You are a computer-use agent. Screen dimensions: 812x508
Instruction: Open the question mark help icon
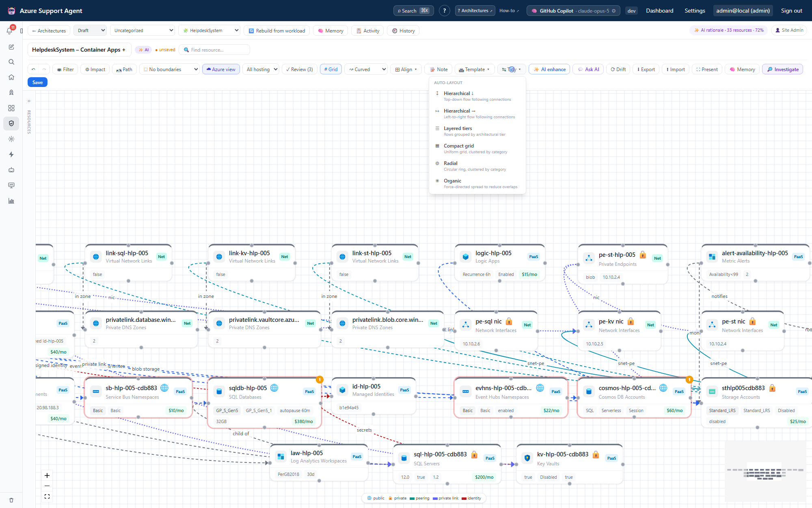tap(445, 11)
